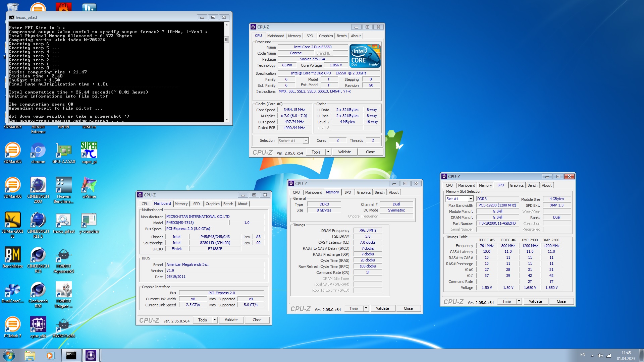Click the Windows Start orb
The height and width of the screenshot is (362, 644).
pyautogui.click(x=9, y=355)
